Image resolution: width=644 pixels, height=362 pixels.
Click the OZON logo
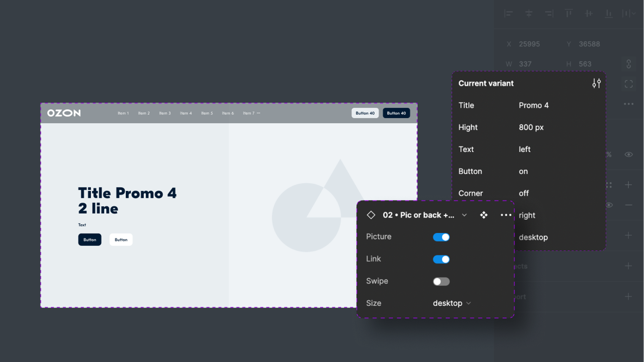(x=64, y=113)
